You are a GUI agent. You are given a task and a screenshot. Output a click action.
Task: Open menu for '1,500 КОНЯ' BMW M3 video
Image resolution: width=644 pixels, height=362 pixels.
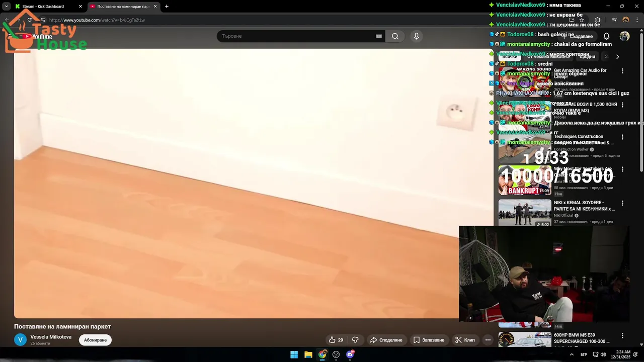click(622, 105)
